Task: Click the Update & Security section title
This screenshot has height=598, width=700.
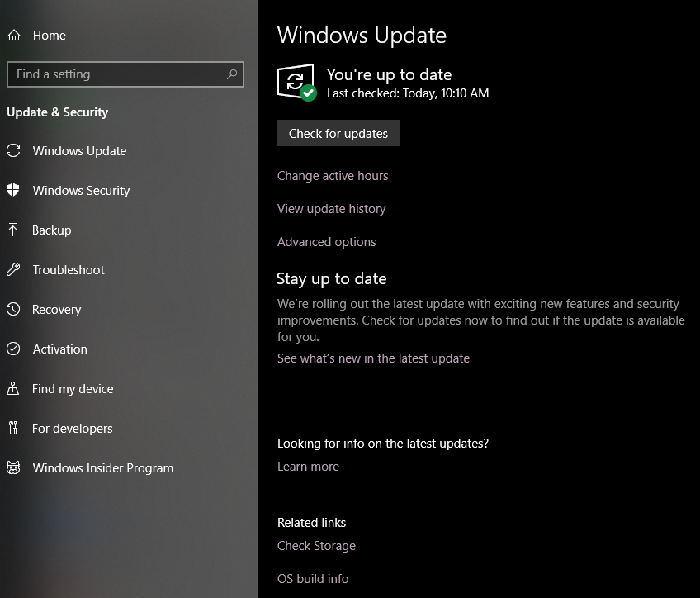Action: [58, 112]
